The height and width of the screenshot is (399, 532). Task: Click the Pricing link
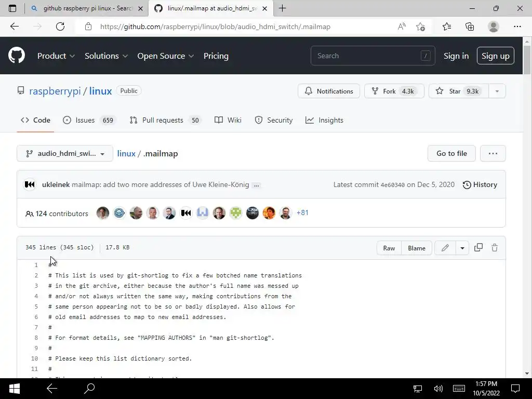pyautogui.click(x=216, y=56)
